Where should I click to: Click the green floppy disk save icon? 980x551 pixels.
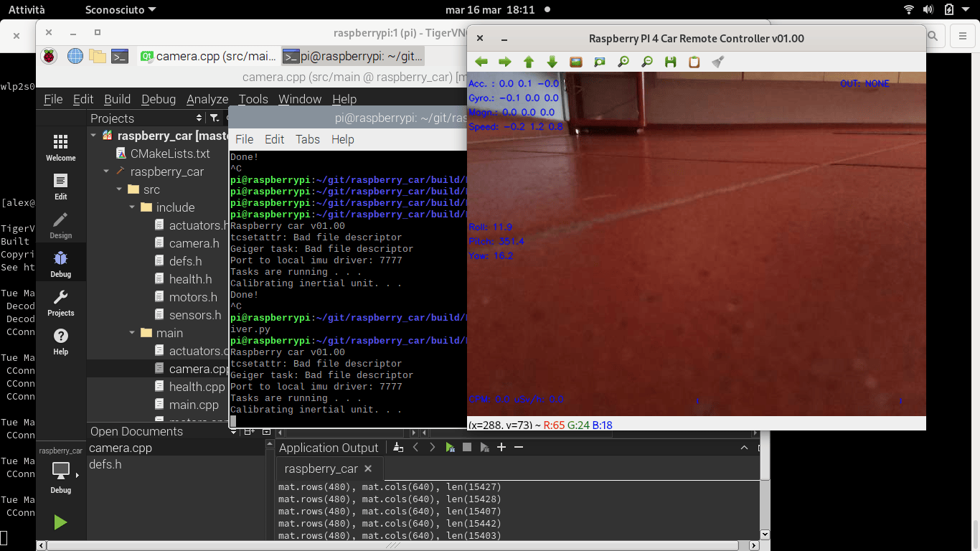pos(671,62)
